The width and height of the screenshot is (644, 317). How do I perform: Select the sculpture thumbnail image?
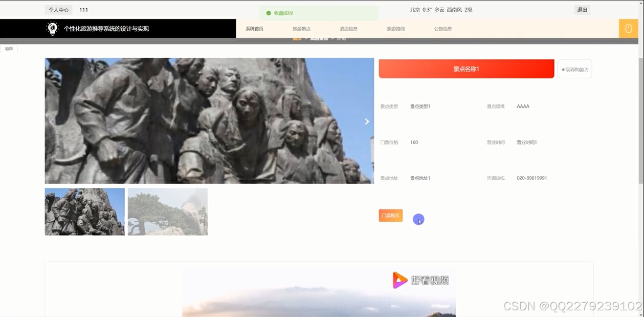[x=84, y=212]
